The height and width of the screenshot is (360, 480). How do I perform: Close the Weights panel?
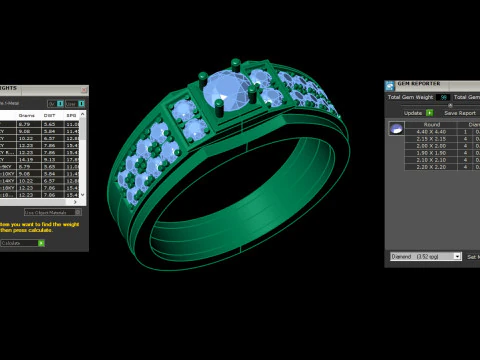[x=84, y=90]
